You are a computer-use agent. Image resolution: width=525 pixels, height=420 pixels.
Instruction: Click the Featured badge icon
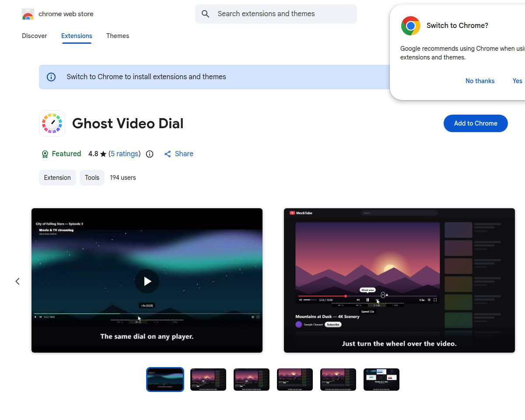point(45,154)
